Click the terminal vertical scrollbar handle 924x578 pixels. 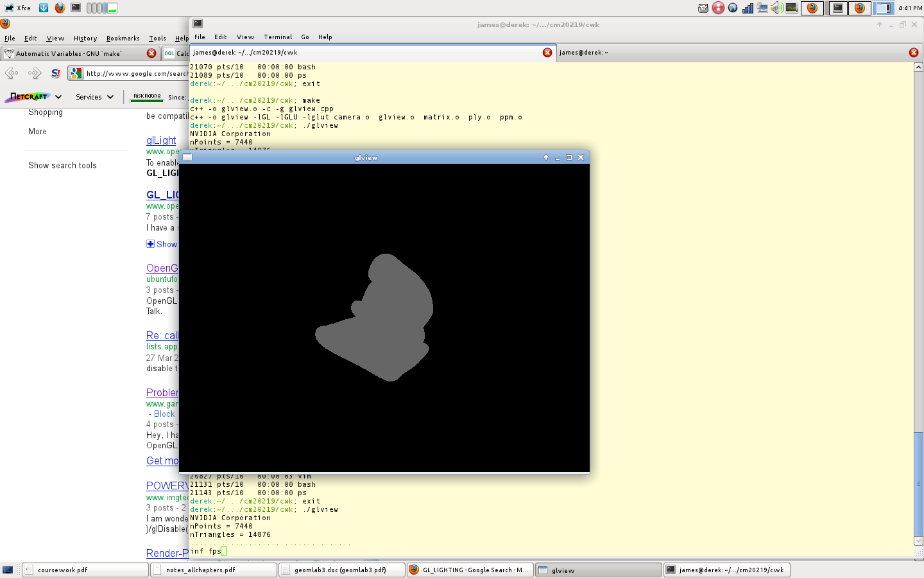tap(918, 484)
